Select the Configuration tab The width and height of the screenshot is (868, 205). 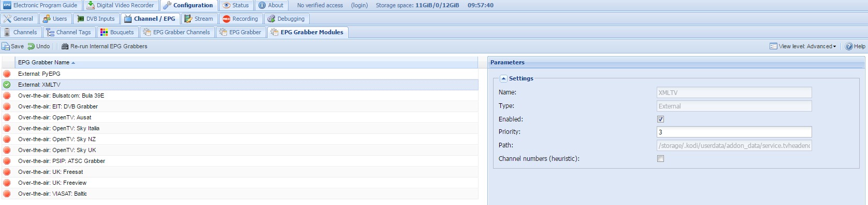[189, 5]
